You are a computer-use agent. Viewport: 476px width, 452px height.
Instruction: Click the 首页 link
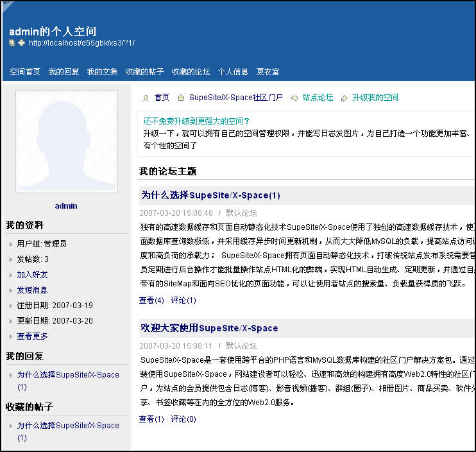click(x=162, y=98)
